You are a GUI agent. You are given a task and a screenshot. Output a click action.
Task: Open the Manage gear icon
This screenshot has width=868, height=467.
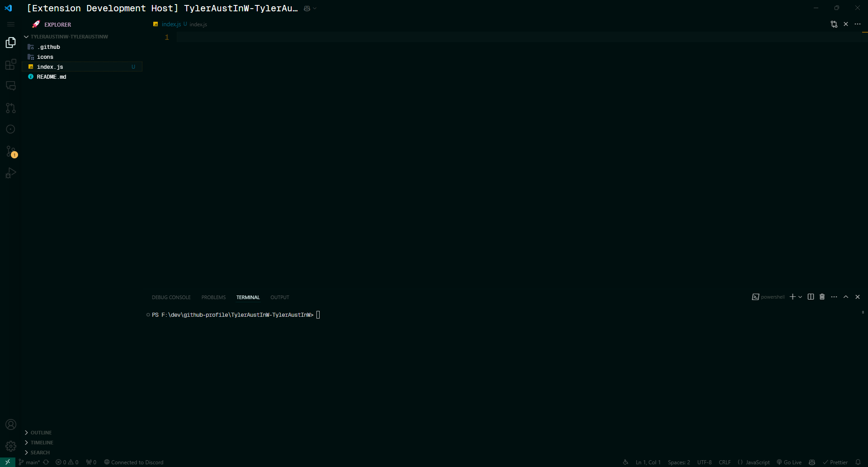[x=11, y=446]
